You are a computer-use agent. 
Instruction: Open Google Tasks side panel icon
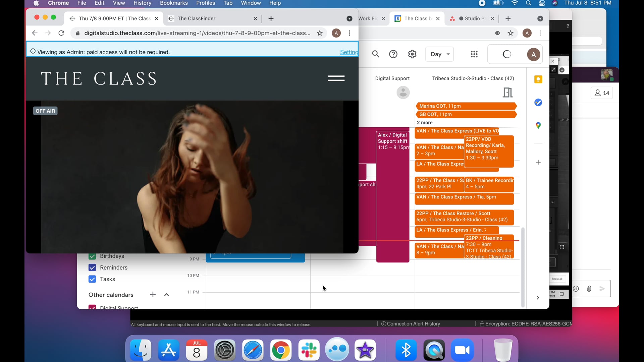pyautogui.click(x=538, y=103)
